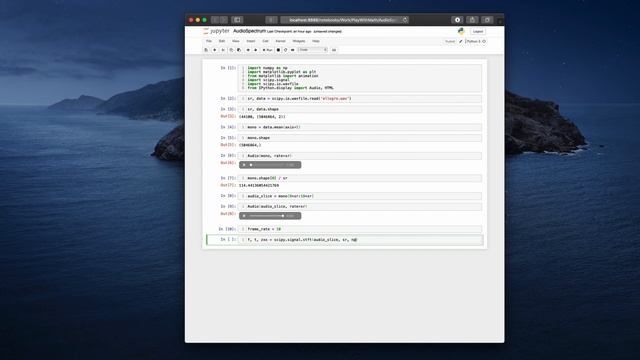The width and height of the screenshot is (640, 360).
Task: Click the Python logo icon
Action: click(x=461, y=31)
